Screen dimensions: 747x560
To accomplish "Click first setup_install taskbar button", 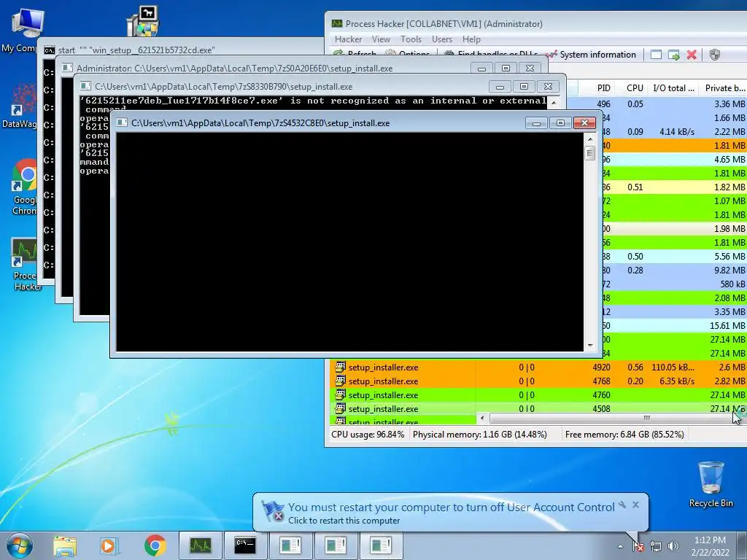I will [x=290, y=545].
